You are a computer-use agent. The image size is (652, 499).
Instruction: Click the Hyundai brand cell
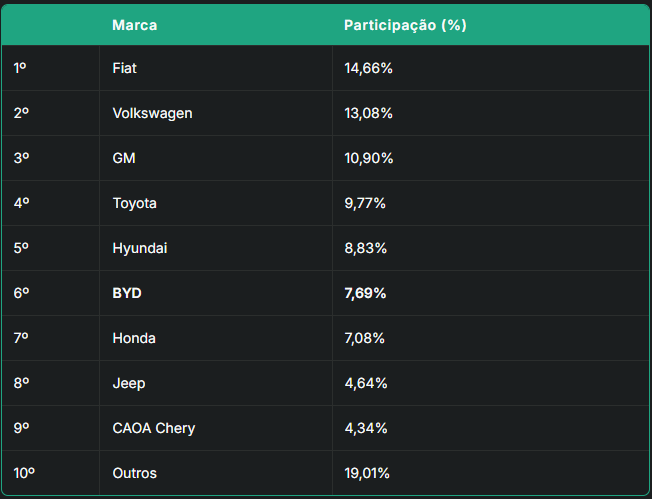pos(140,248)
